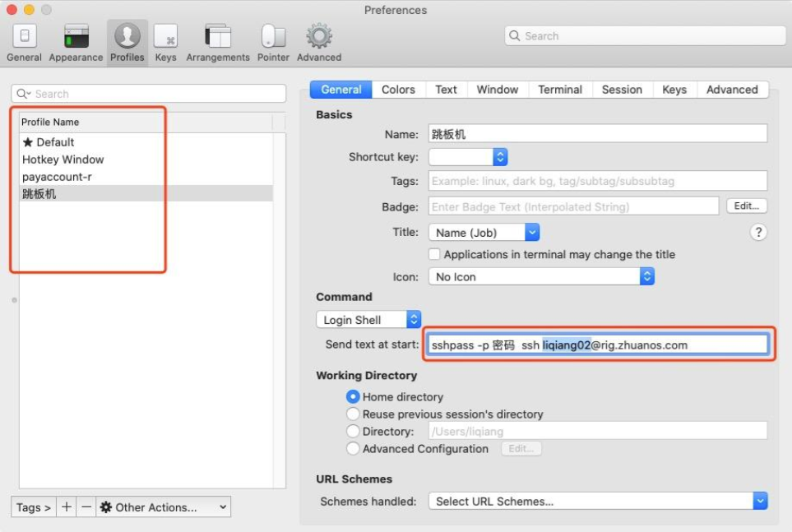Select Home directory radio option
This screenshot has height=532, width=792.
click(x=353, y=396)
